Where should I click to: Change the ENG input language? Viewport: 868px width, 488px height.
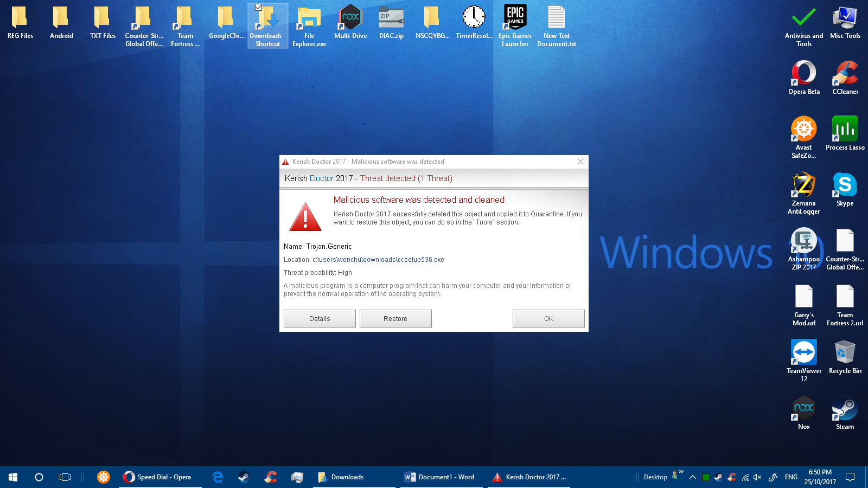coord(791,477)
